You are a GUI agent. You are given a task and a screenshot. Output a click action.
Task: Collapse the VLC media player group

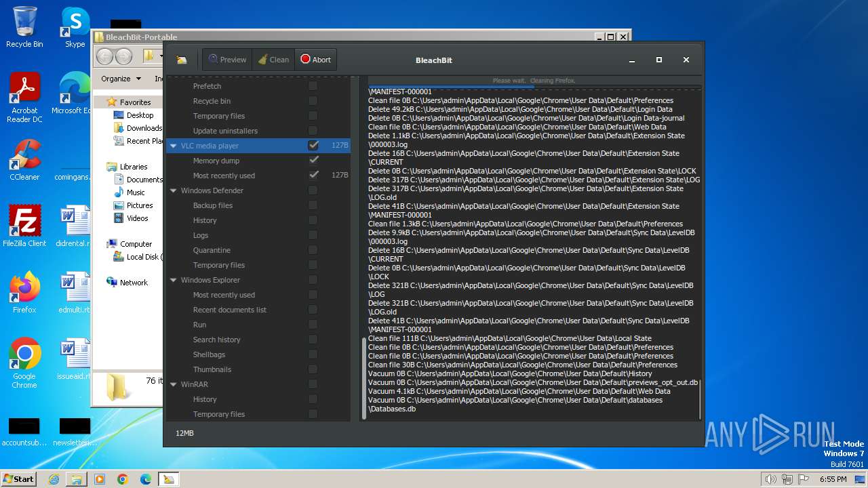tap(174, 146)
